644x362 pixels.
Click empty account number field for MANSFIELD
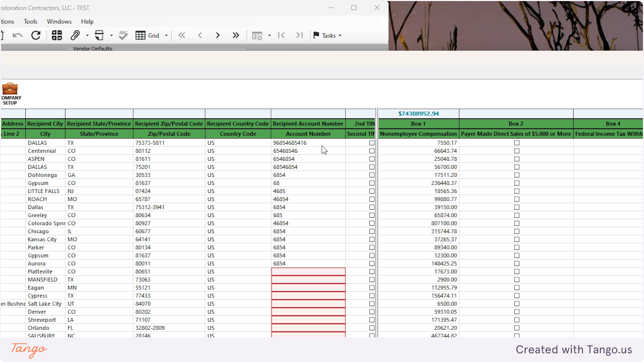click(308, 279)
